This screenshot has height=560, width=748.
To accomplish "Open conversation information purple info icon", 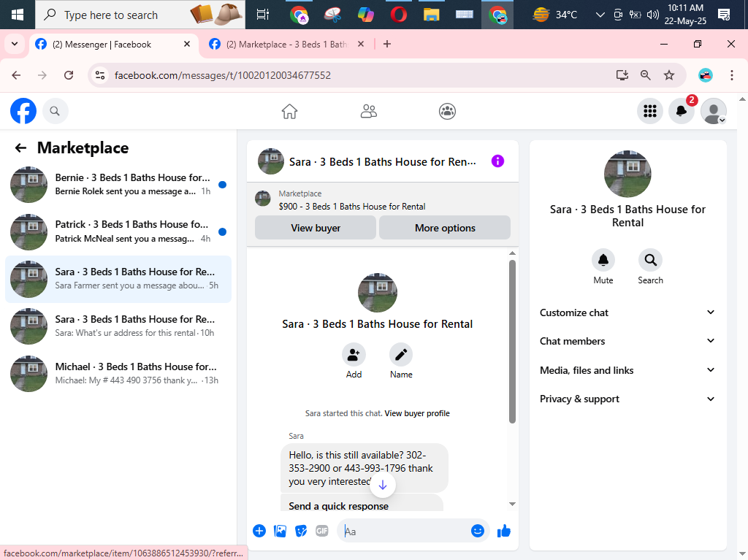I will (x=497, y=161).
